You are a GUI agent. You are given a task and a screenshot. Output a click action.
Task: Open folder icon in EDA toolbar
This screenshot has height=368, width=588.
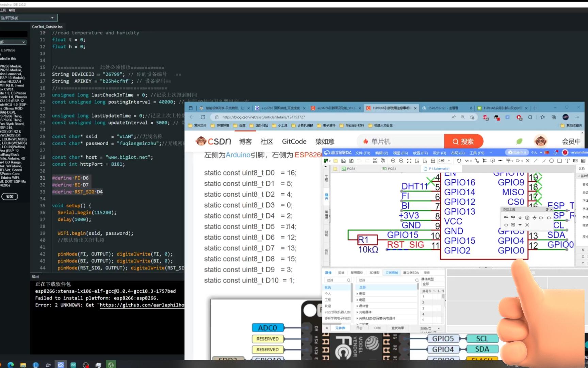click(336, 160)
